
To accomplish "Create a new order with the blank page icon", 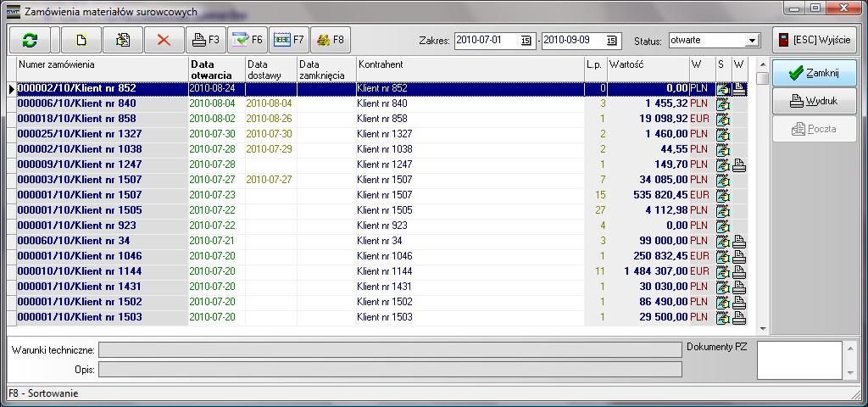I will (x=81, y=40).
